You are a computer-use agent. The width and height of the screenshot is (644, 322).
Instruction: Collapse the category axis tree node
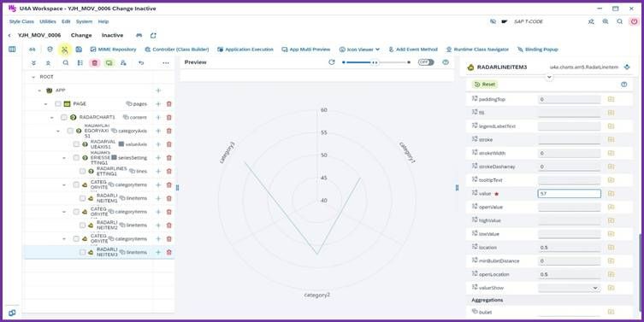click(58, 131)
